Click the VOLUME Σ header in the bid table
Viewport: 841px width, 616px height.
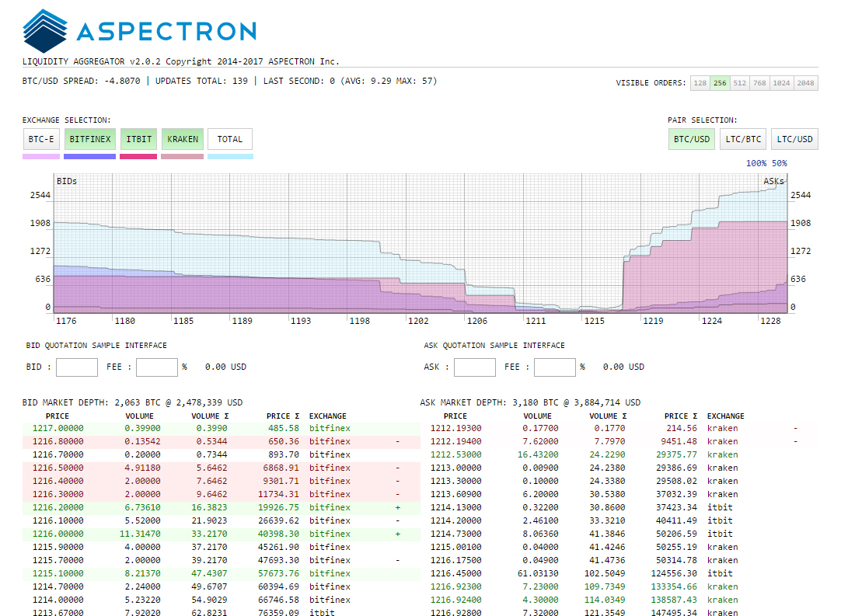[210, 416]
